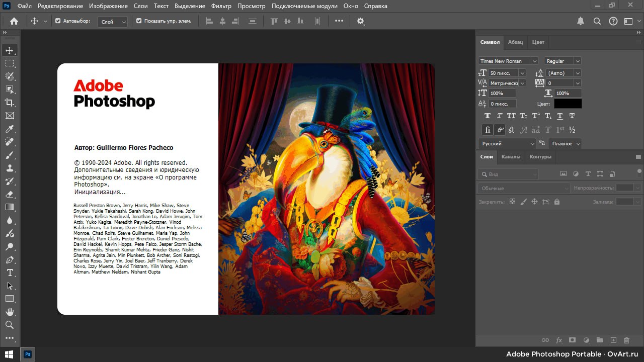
Task: Pick the Brush tool
Action: coord(10,155)
